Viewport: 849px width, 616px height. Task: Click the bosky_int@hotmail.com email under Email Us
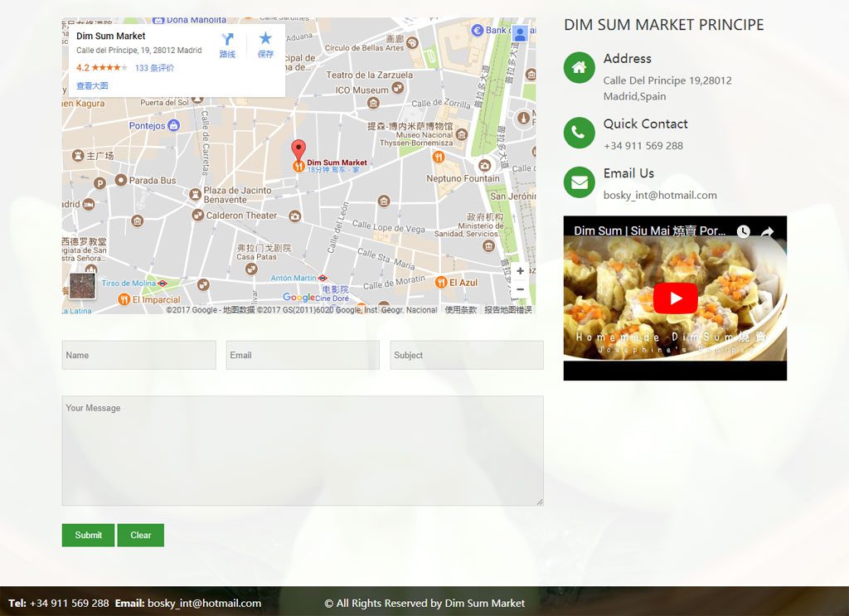pos(660,196)
